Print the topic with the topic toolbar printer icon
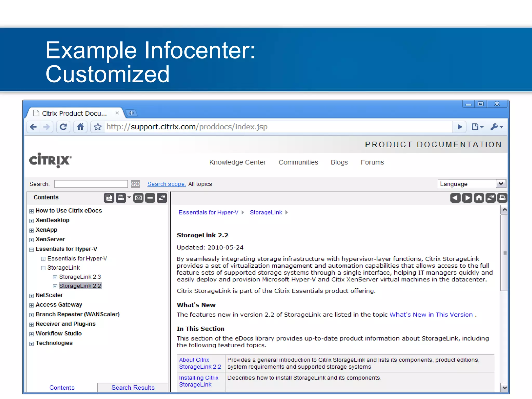 pyautogui.click(x=502, y=198)
